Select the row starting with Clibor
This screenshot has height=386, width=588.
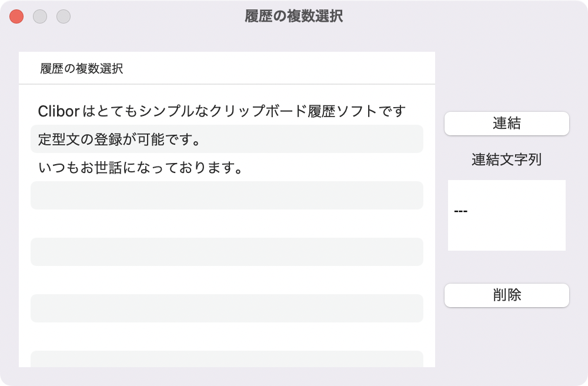(x=227, y=111)
